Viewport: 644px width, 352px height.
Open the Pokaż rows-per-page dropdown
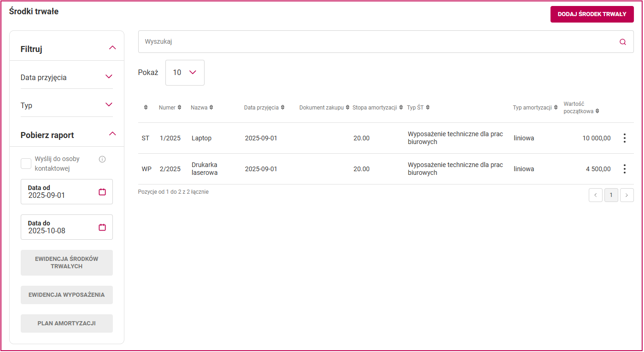(x=185, y=73)
